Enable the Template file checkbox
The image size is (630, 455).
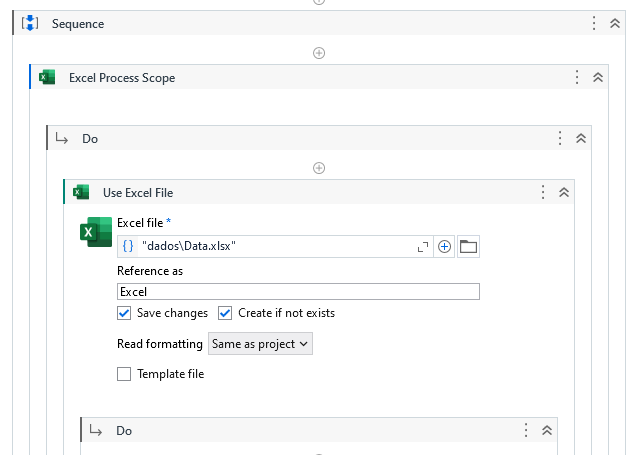[x=124, y=374]
